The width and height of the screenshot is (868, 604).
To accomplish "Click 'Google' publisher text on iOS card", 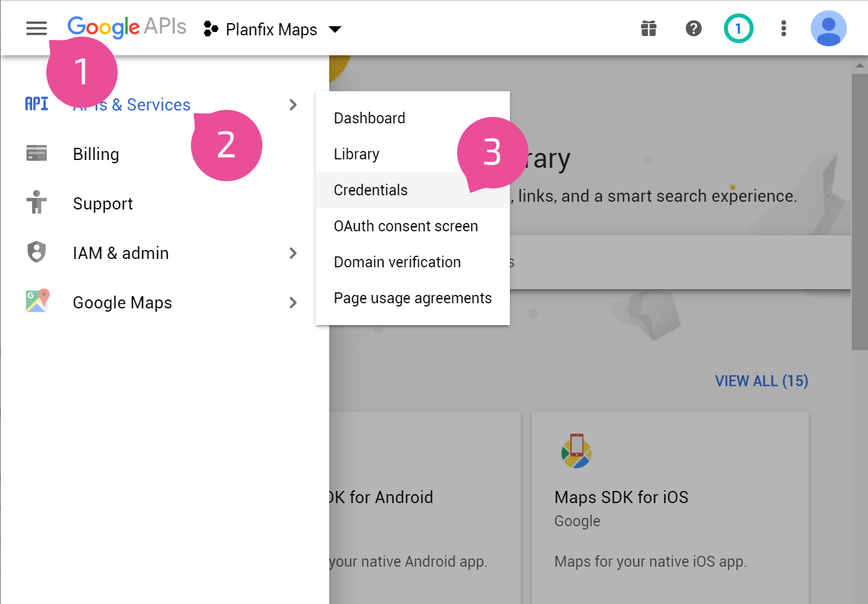I will click(577, 521).
